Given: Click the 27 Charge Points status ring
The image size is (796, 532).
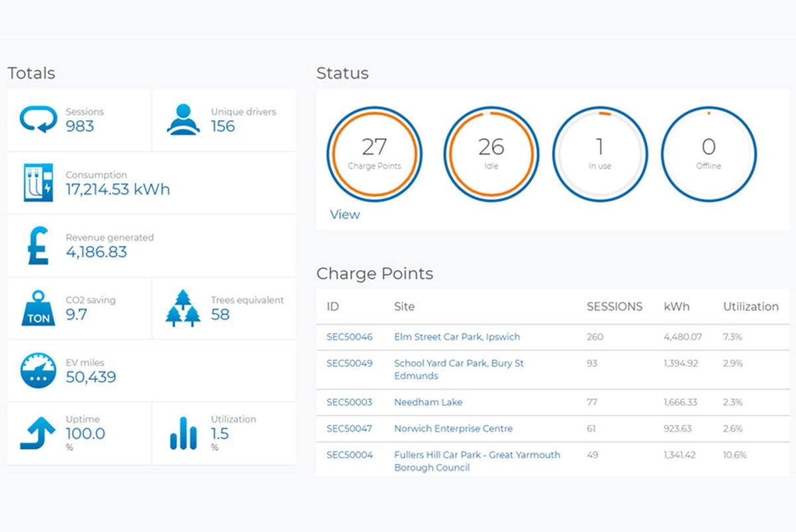Looking at the screenshot, I should [375, 154].
